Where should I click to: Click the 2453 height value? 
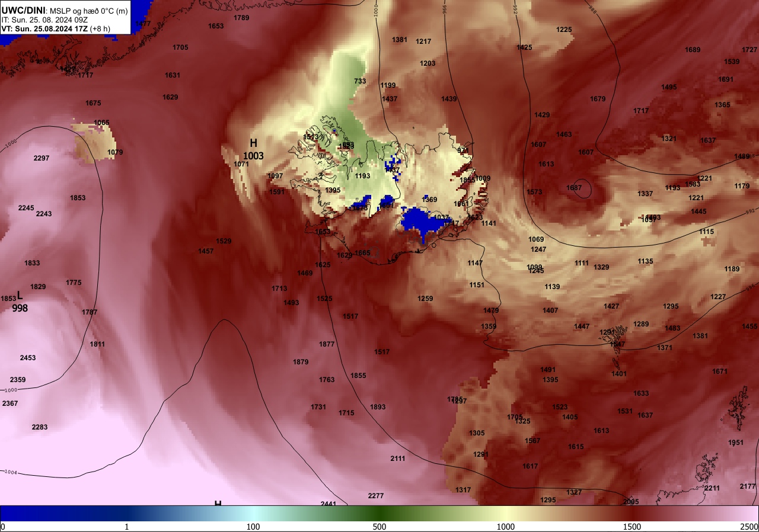pyautogui.click(x=28, y=358)
